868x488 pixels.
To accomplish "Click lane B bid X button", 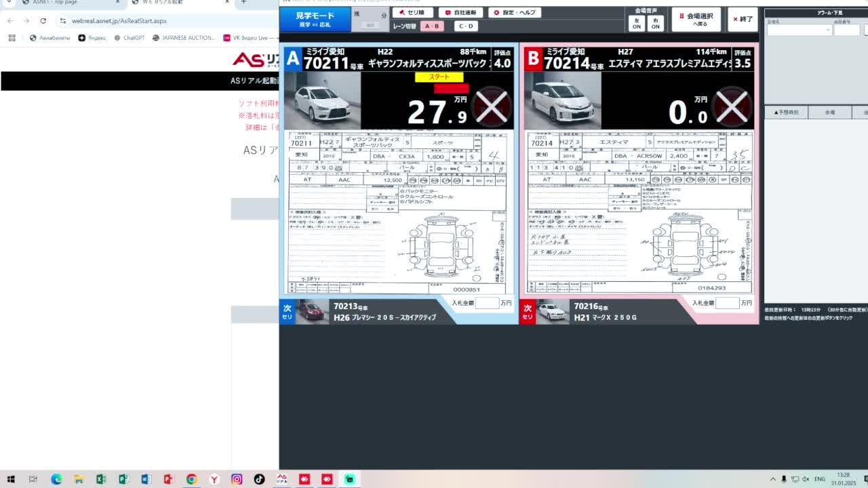I will pyautogui.click(x=732, y=106).
